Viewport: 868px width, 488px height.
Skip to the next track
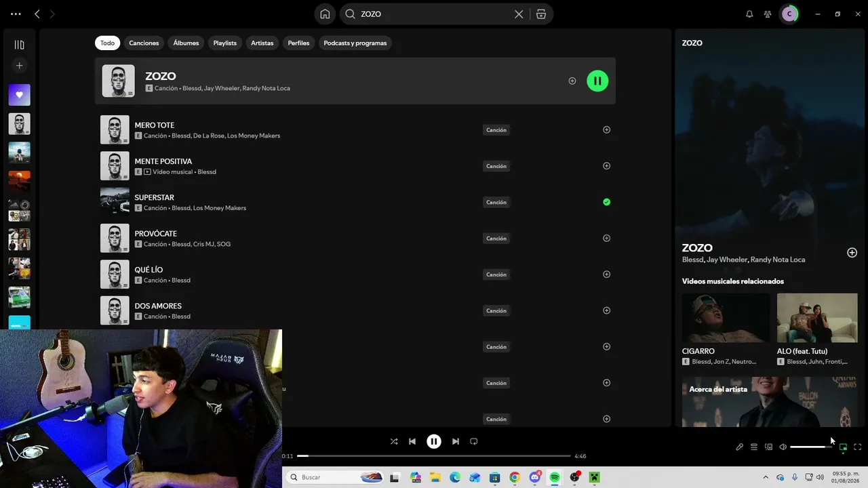pos(456,441)
